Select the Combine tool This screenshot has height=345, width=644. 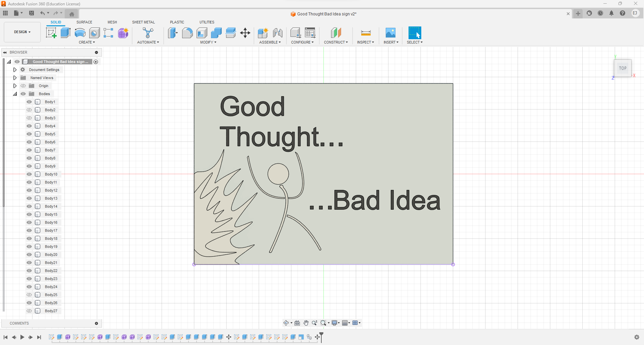click(x=216, y=33)
